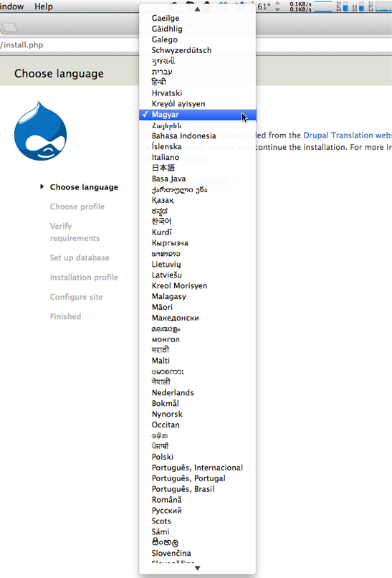Click the CPU usage meter icon
This screenshot has width=392, height=578.
[x=381, y=6]
